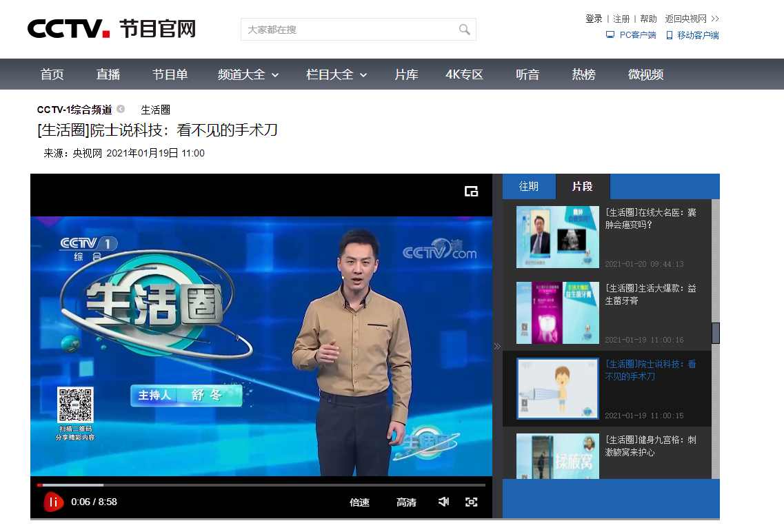Open 热榜 in navigation bar

pyautogui.click(x=583, y=74)
